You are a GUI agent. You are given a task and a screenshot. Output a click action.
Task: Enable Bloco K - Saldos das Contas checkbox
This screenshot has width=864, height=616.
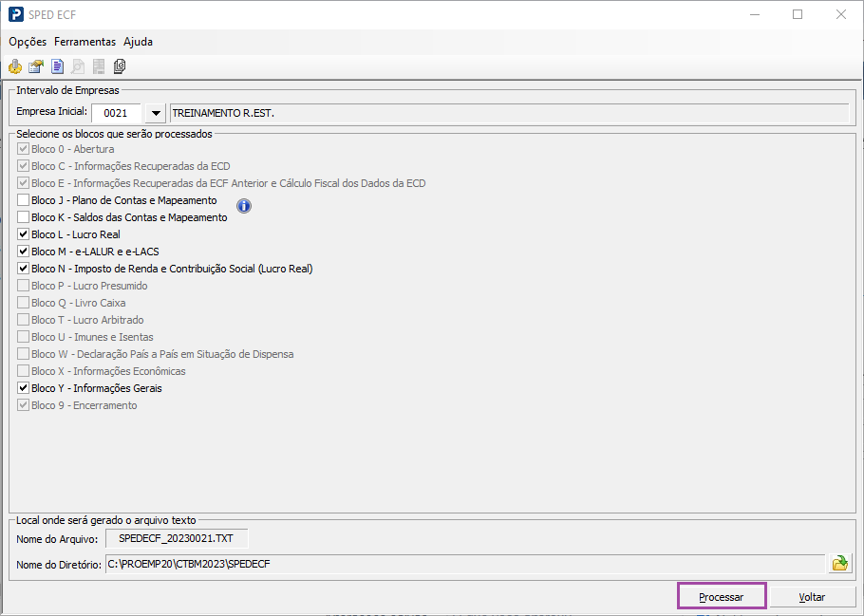(23, 217)
